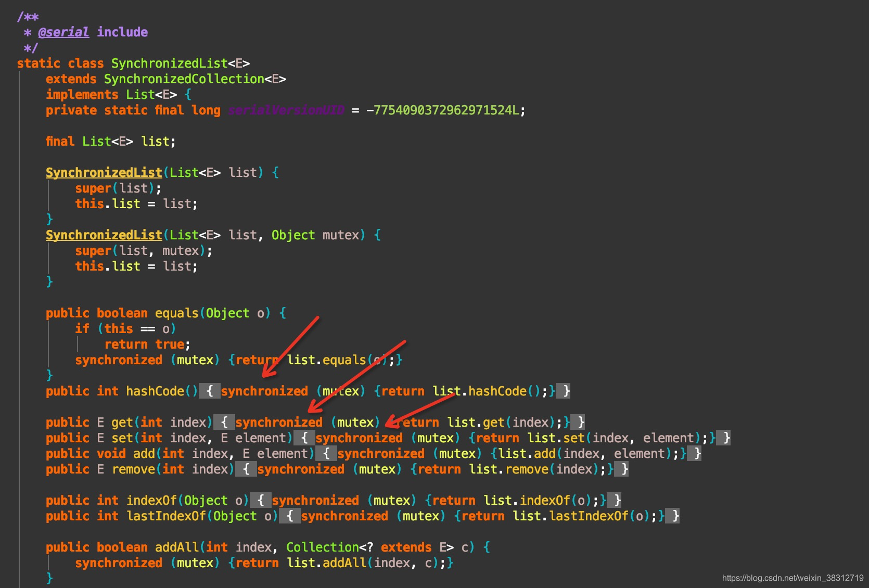Click list.remove(index) call

[534, 469]
